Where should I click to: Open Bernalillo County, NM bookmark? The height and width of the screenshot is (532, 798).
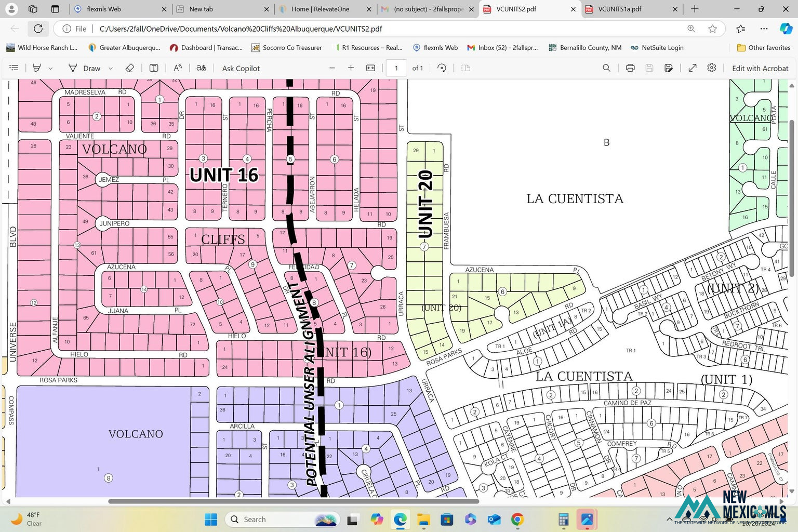coord(585,47)
